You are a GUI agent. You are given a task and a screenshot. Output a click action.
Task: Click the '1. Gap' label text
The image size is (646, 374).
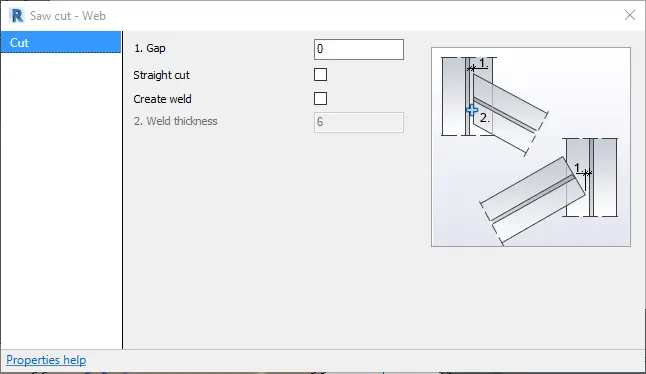150,48
